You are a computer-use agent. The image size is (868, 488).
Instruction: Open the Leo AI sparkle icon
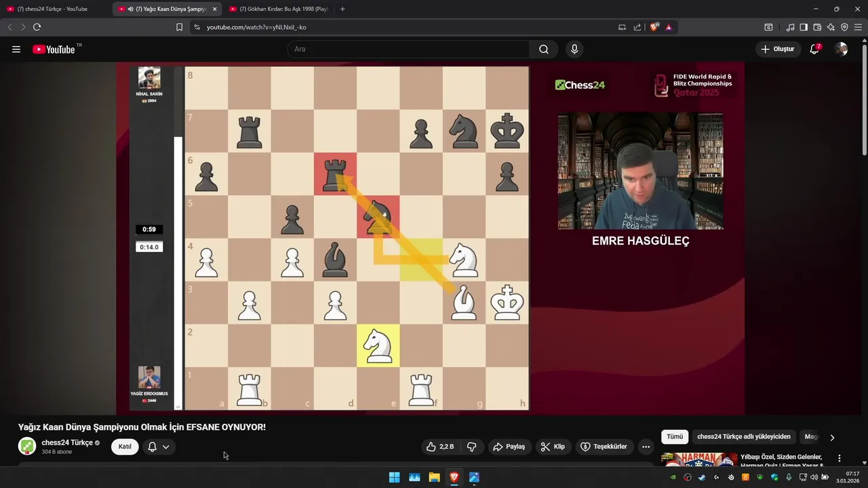tap(831, 27)
